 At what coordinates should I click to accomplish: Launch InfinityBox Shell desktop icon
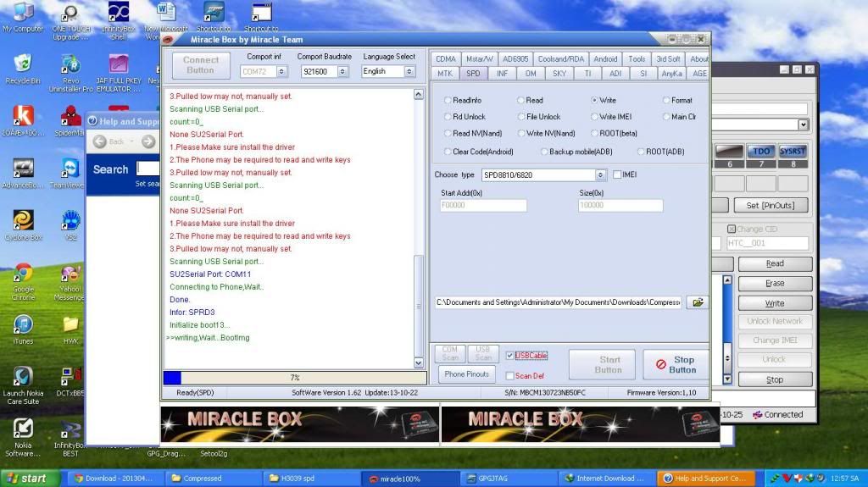pyautogui.click(x=119, y=21)
